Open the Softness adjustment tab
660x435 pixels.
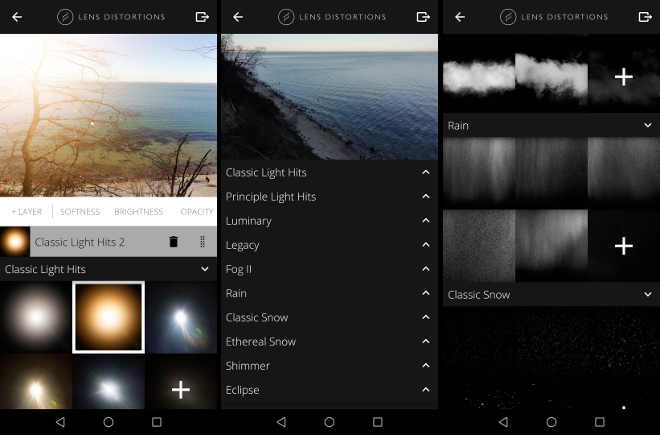point(80,212)
